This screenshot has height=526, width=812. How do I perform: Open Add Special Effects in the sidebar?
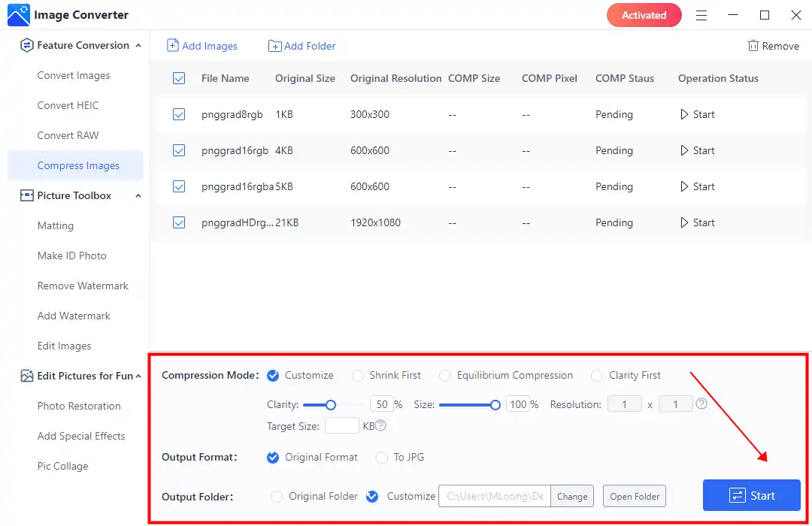81,436
